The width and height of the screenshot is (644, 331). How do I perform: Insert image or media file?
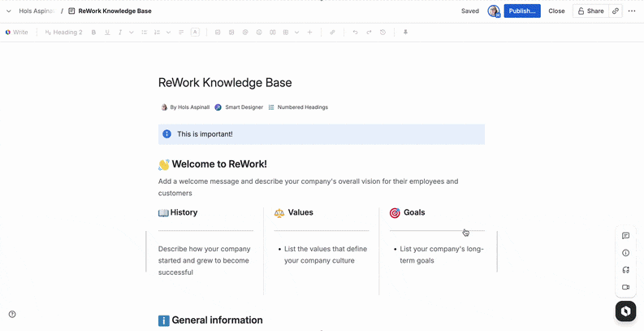click(231, 32)
